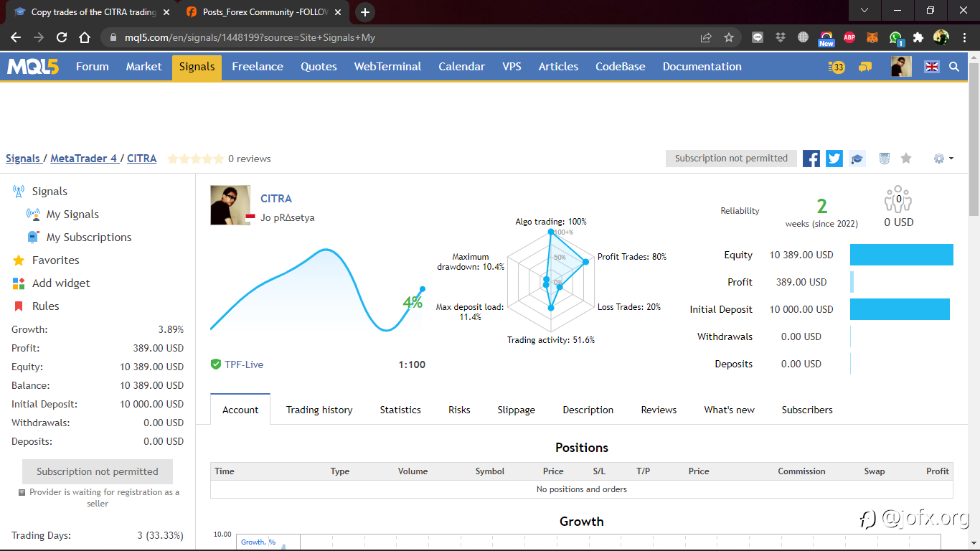Viewport: 980px width, 551px height.
Task: Click the MetaTrader 4 breadcrumb link
Action: click(84, 159)
